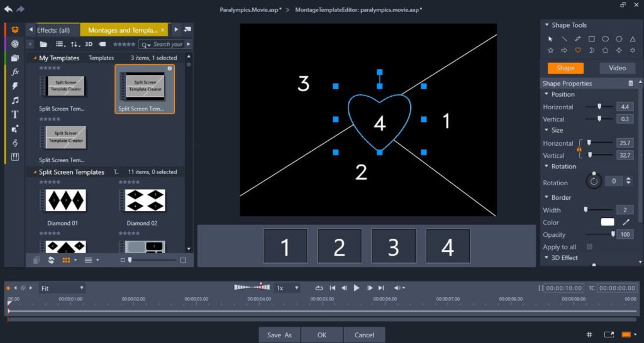The height and width of the screenshot is (343, 644).
Task: Open the library box icon in sidebar
Action: tap(15, 30)
